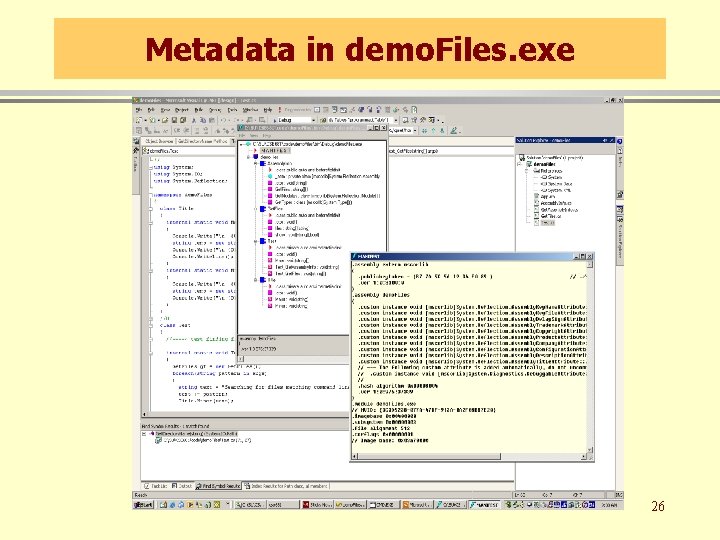Switch to the Output tab
Screen dimensions: 720x540
(x=182, y=486)
